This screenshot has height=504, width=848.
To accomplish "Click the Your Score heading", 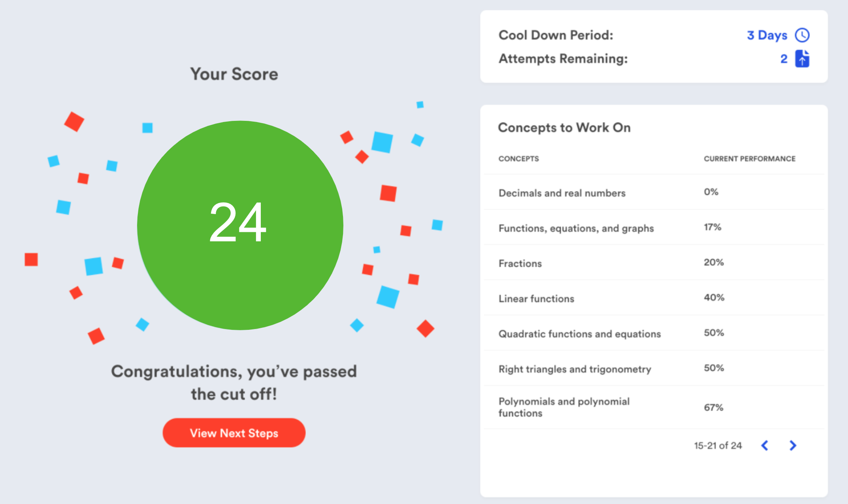I will pos(234,74).
